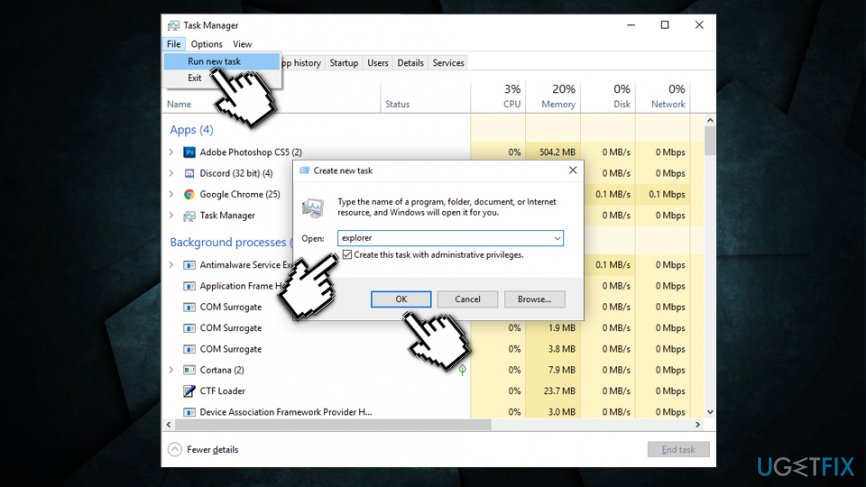Screen dimensions: 866x487
Task: Click the Task Manager row icon
Action: 189,215
